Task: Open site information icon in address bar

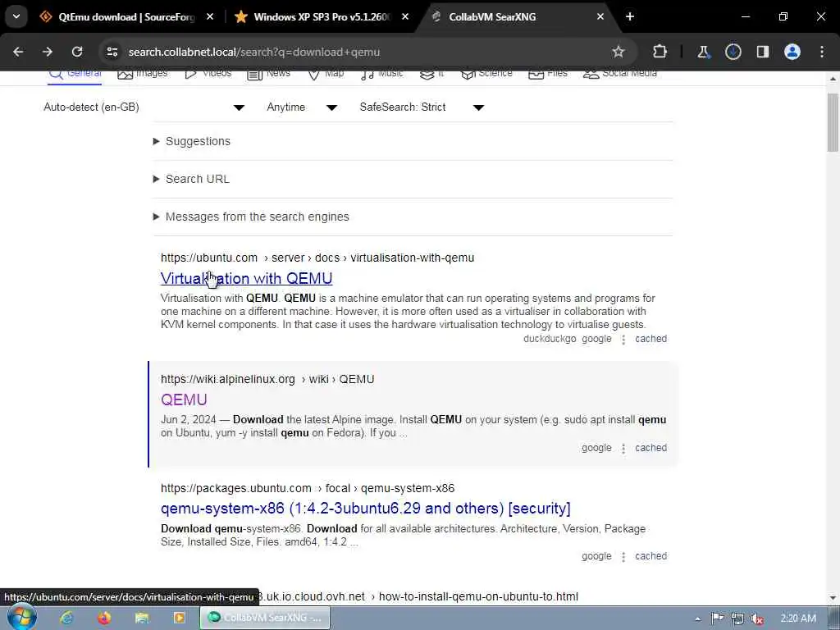Action: coord(112,52)
